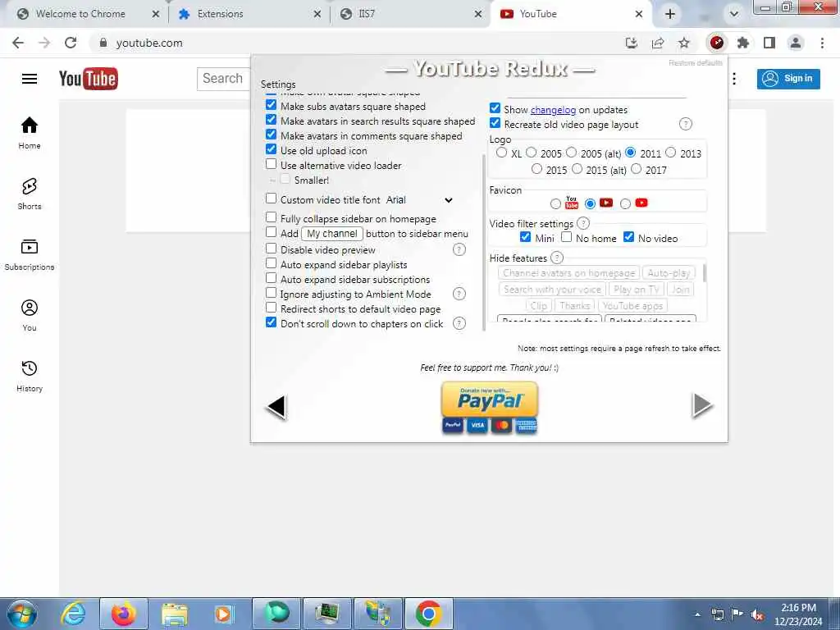The width and height of the screenshot is (840, 630).
Task: Enable Use alternative video loader
Action: 271,164
